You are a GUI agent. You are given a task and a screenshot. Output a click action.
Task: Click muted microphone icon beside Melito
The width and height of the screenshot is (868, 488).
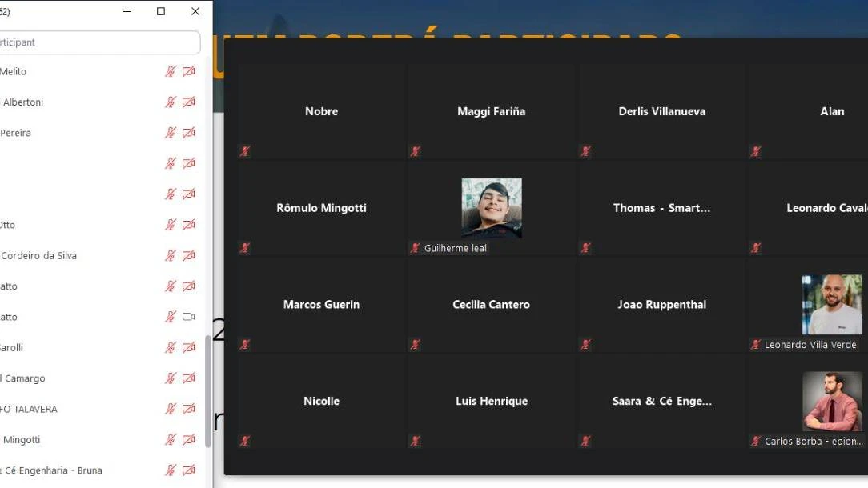(171, 71)
